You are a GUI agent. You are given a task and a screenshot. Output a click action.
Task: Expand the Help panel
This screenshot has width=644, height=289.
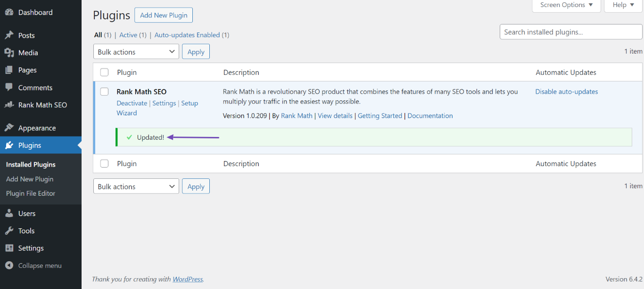tap(623, 5)
